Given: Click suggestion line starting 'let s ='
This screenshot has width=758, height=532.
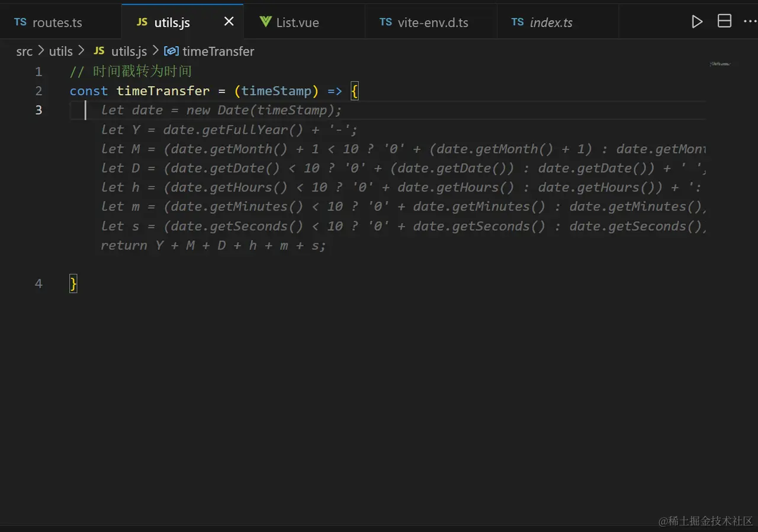Looking at the screenshot, I should click(403, 226).
